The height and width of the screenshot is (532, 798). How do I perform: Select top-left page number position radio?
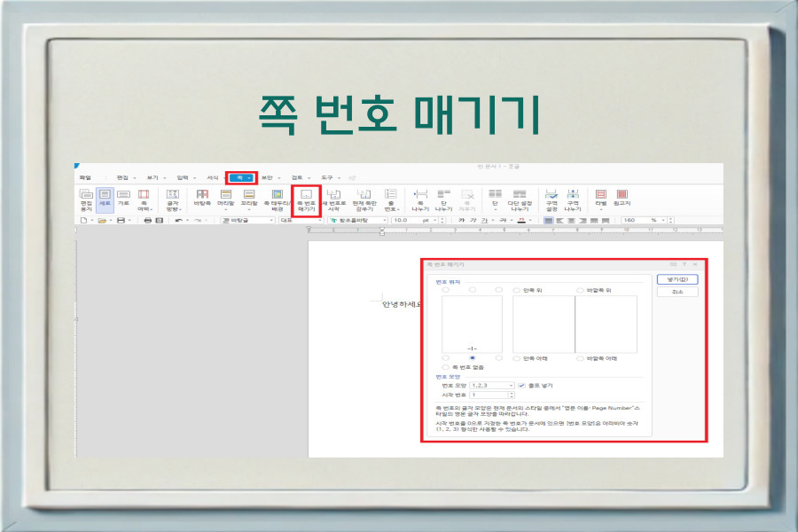coord(446,290)
